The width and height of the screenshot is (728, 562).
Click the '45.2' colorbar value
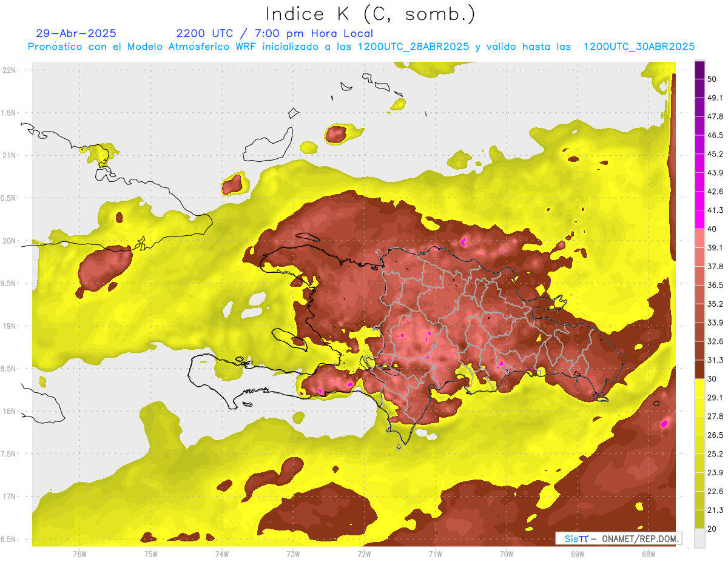pyautogui.click(x=715, y=154)
